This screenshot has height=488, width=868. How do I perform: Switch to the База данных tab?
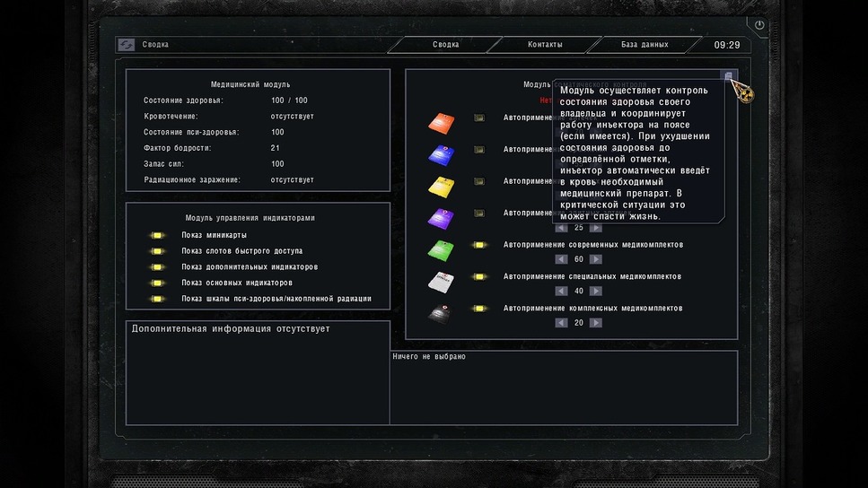(x=644, y=45)
